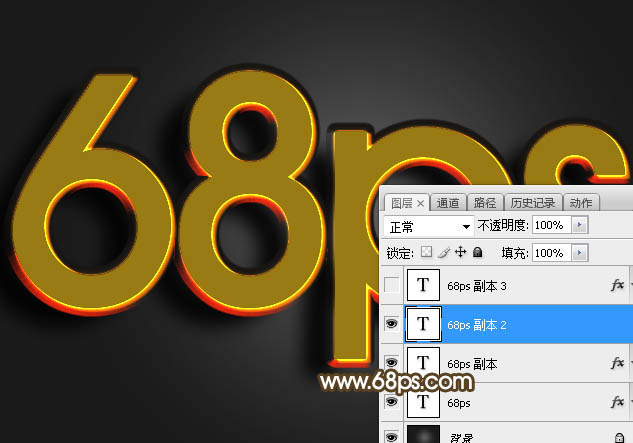Select layer name 68ps 副本
Screen dimensions: 633x443
472,364
